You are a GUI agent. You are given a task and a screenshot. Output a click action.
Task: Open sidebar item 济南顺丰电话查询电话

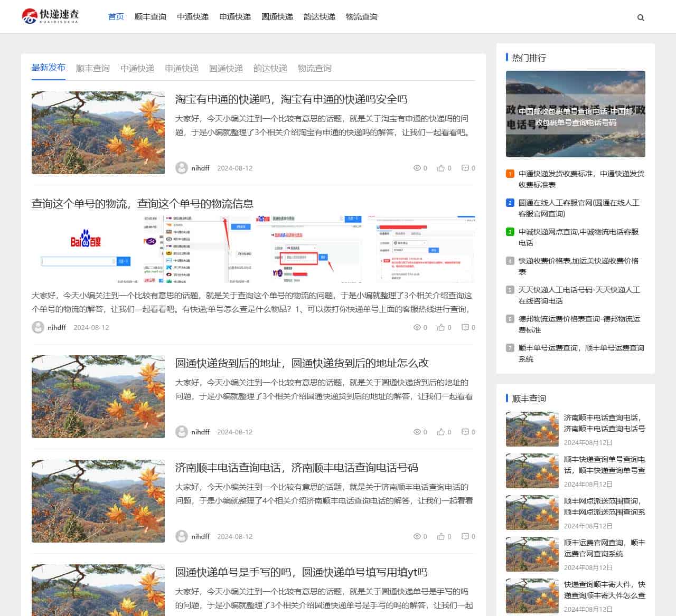click(x=605, y=423)
